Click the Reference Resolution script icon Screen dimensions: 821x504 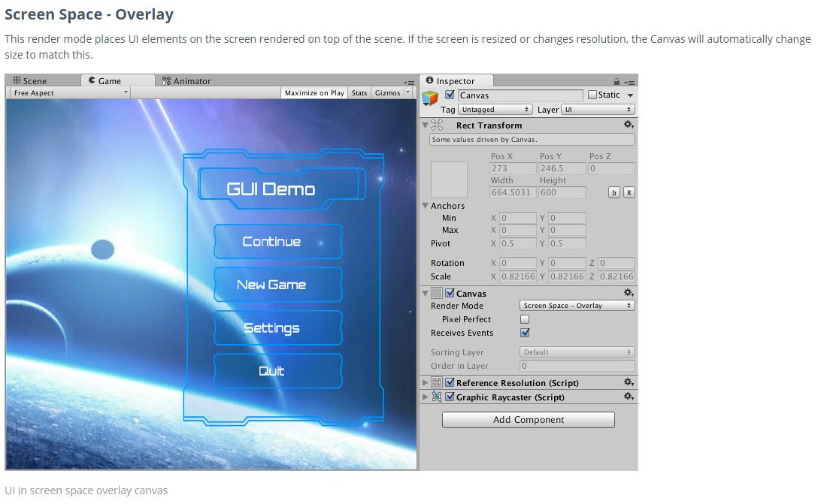(x=437, y=382)
